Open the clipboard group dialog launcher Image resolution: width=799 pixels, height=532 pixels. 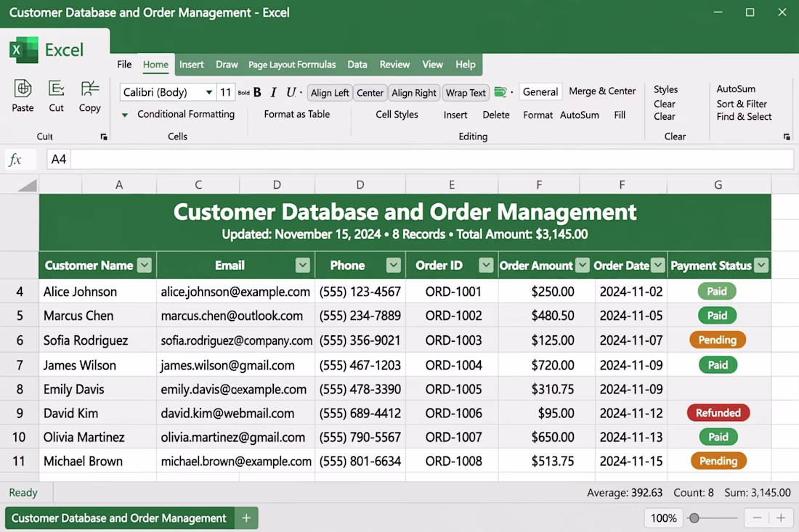point(104,136)
